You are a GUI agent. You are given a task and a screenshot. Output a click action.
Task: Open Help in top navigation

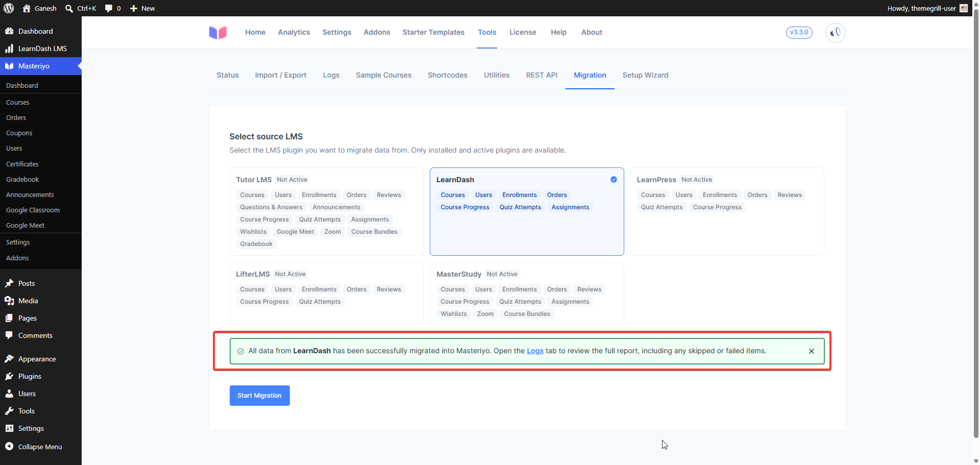tap(558, 32)
